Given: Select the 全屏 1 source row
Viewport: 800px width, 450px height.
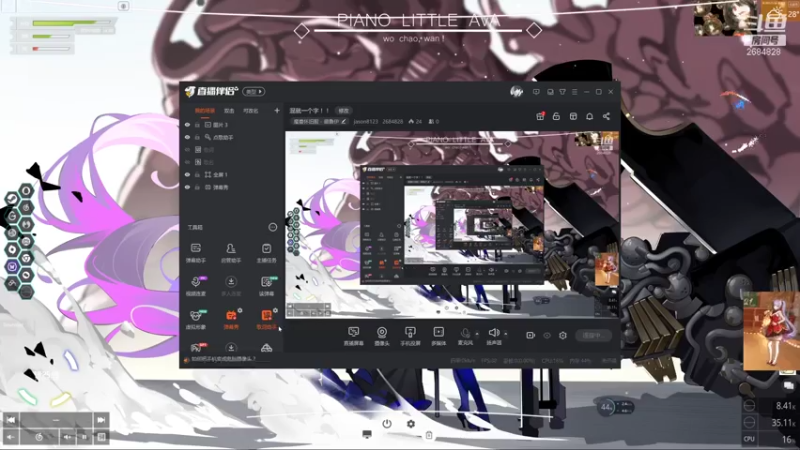Looking at the screenshot, I should click(x=233, y=174).
